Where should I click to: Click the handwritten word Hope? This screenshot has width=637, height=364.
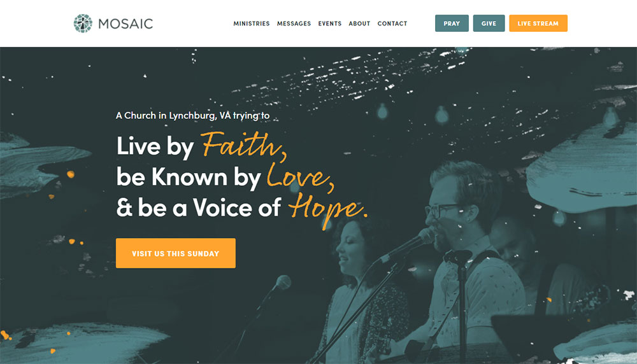click(327, 210)
